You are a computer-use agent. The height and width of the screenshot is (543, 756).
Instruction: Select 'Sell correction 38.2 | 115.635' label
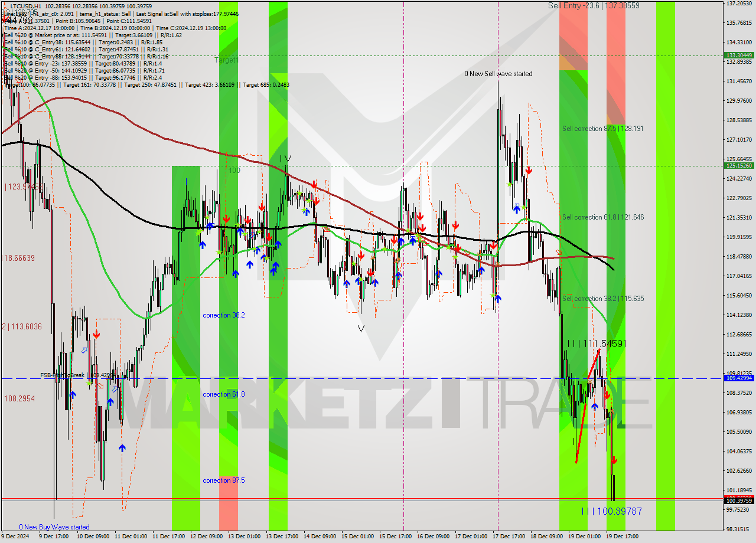[x=603, y=299]
